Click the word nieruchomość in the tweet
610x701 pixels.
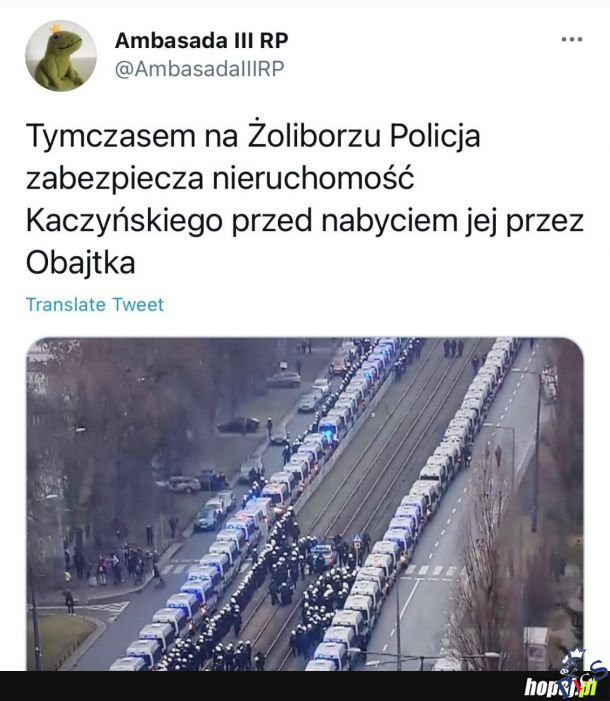pyautogui.click(x=313, y=178)
